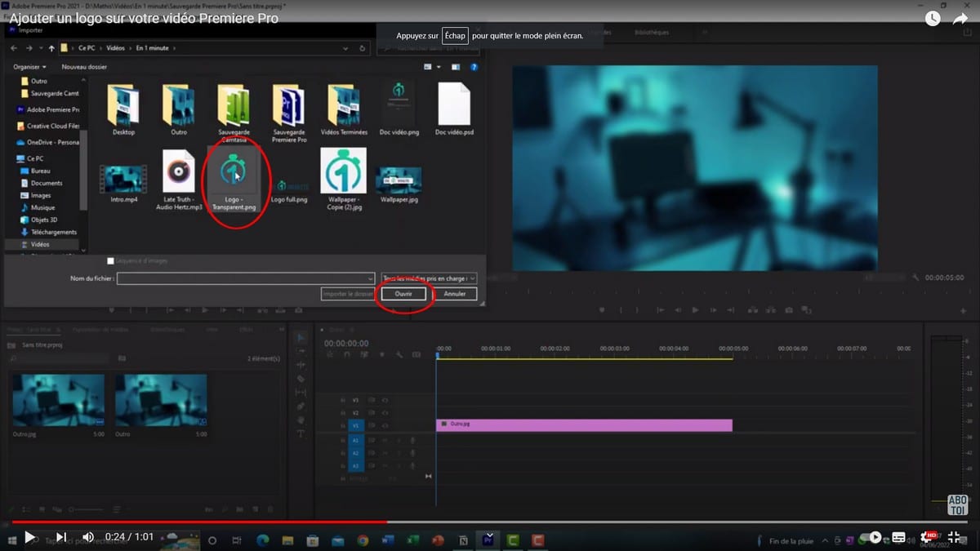This screenshot has height=551, width=980.
Task: Open the media file type dropdown
Action: (x=429, y=278)
